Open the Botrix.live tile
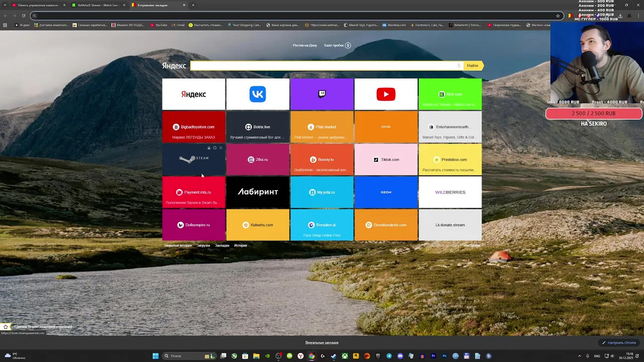 click(258, 127)
